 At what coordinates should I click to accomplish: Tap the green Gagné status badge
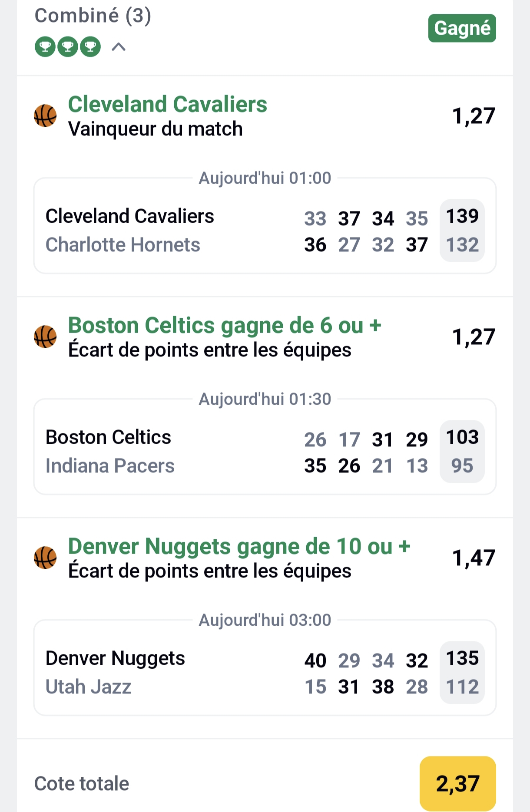tap(462, 28)
